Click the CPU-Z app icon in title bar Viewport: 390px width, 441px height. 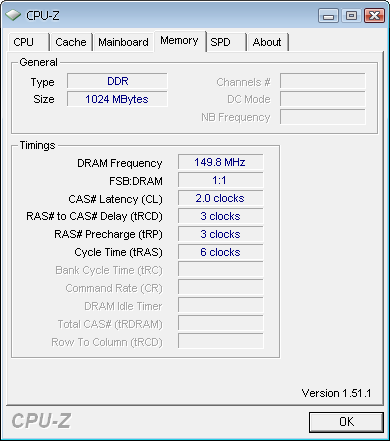pyautogui.click(x=13, y=15)
